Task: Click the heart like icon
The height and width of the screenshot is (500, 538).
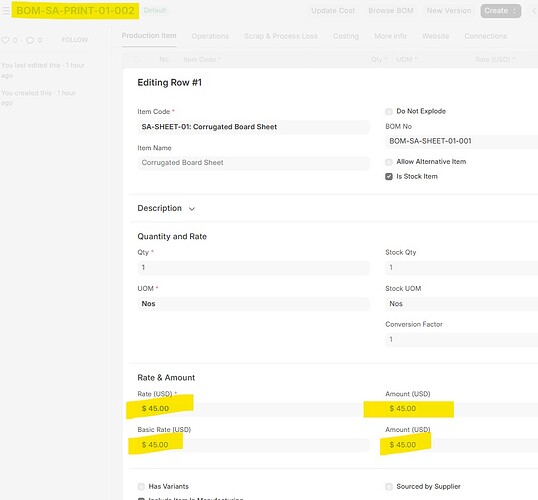Action: (5, 40)
